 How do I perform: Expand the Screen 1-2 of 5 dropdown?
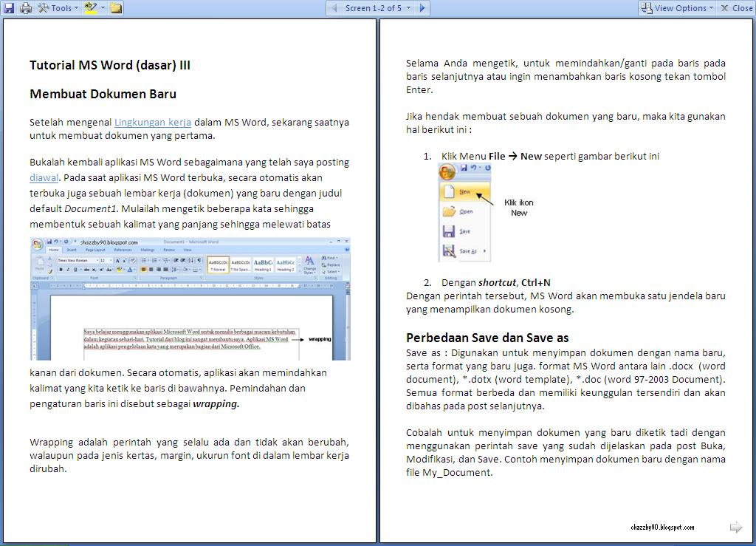pos(408,8)
